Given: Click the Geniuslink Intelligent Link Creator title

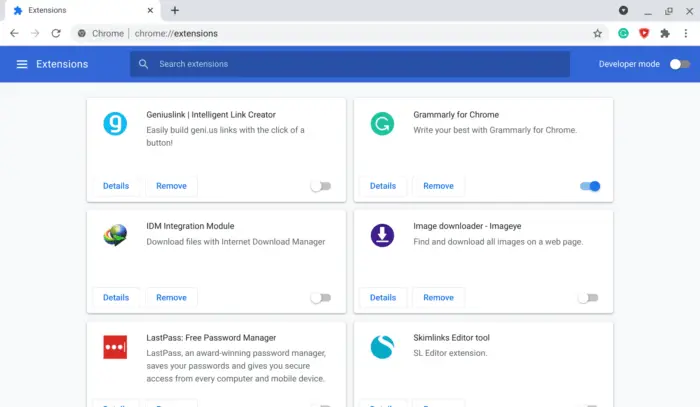Looking at the screenshot, I should pos(211,115).
